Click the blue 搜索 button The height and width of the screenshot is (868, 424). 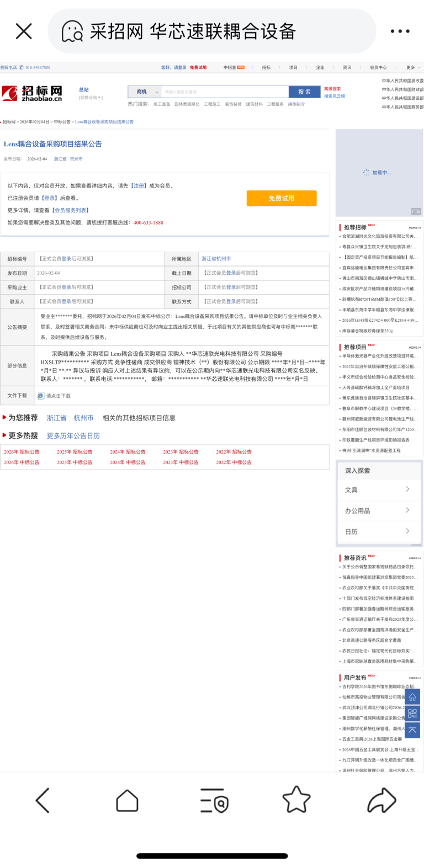305,92
